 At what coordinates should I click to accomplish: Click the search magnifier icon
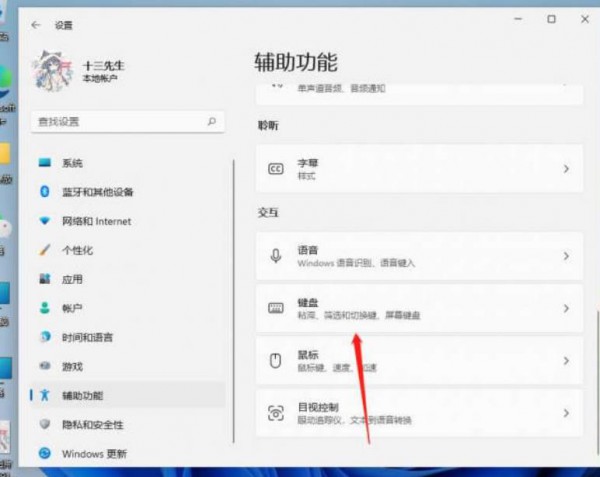pyautogui.click(x=212, y=121)
